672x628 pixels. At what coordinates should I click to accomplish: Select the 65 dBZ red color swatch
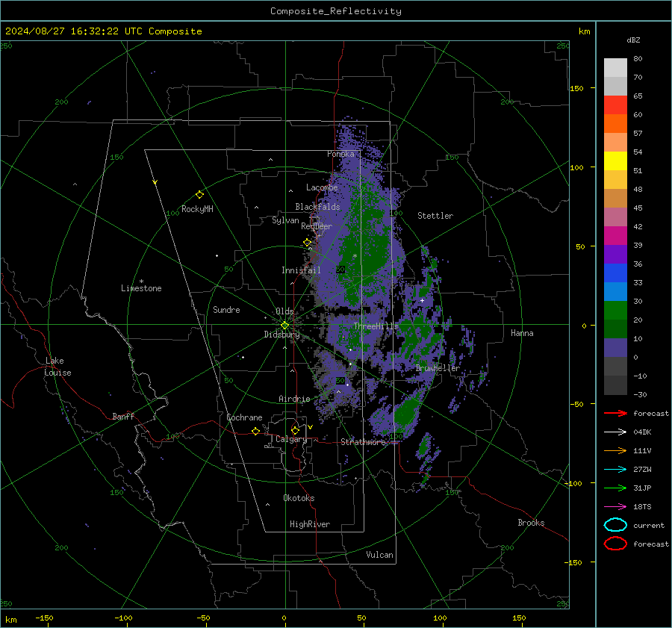tap(615, 105)
